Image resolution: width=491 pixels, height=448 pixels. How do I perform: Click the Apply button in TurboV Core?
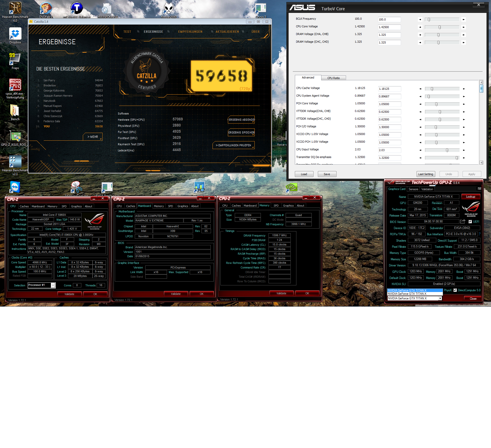(x=472, y=174)
